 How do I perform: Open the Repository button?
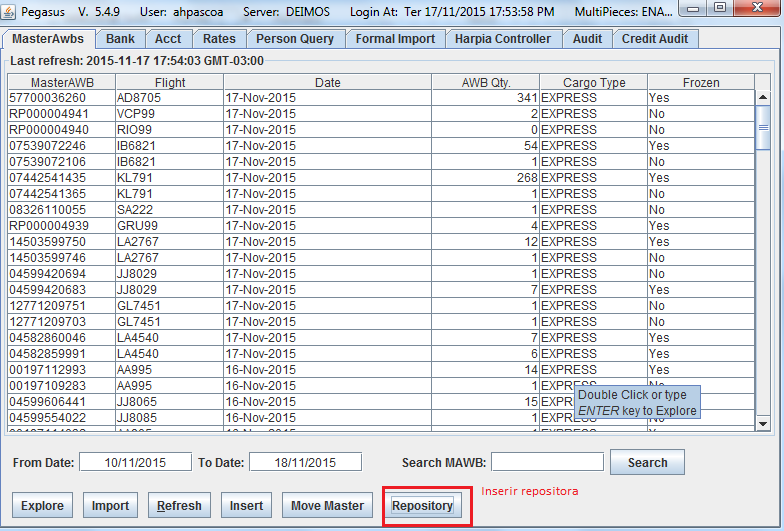click(x=422, y=506)
